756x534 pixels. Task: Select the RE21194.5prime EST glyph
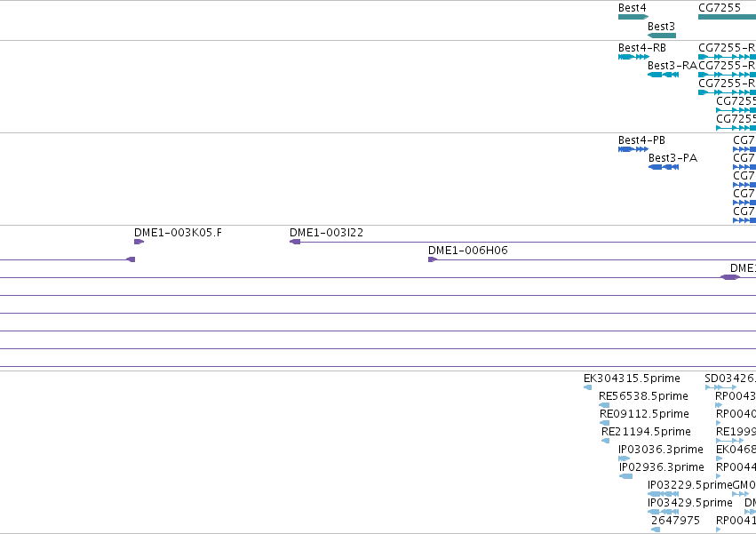click(606, 441)
